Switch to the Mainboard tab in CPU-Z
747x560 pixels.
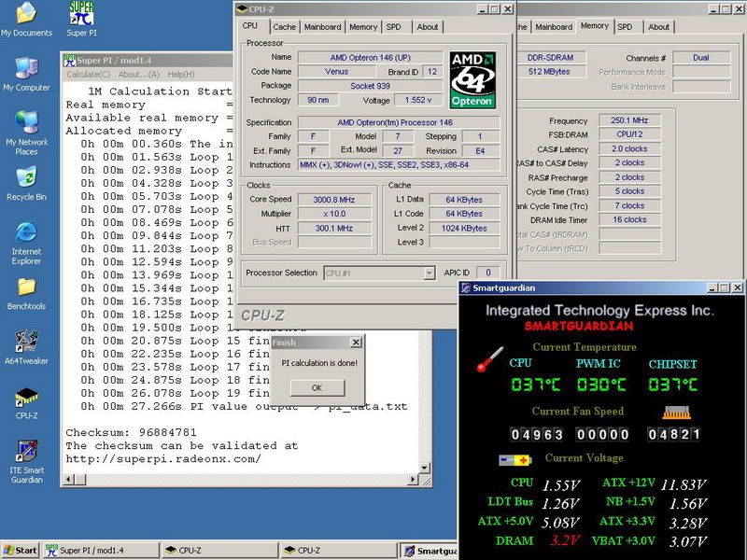coord(322,27)
